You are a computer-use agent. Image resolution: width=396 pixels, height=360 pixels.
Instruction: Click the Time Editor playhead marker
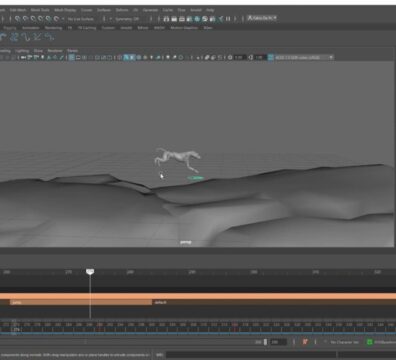pyautogui.click(x=90, y=272)
